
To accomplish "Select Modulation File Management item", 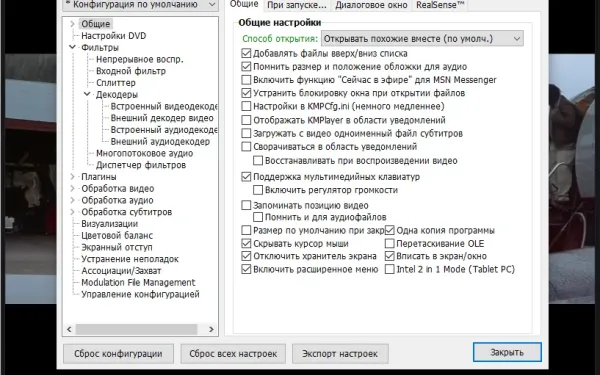I will (138, 282).
